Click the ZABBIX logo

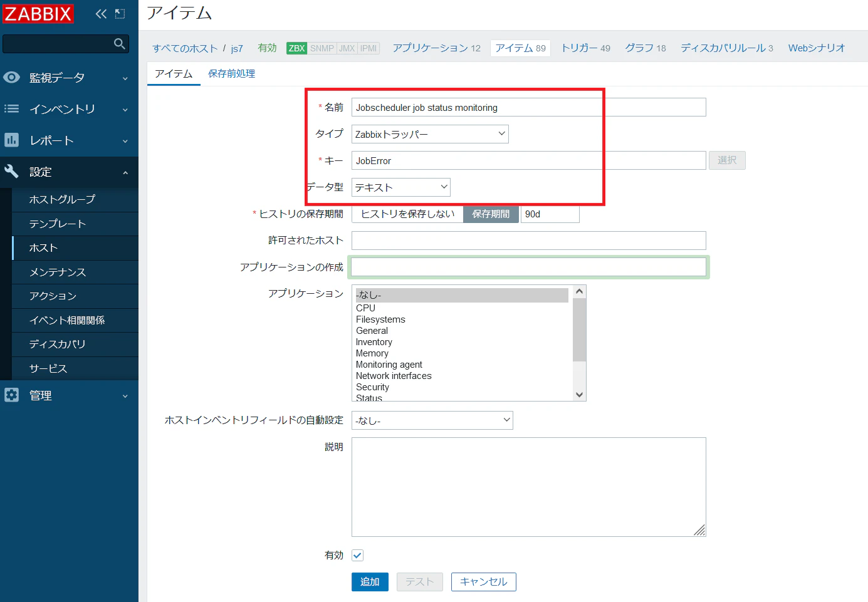[38, 14]
